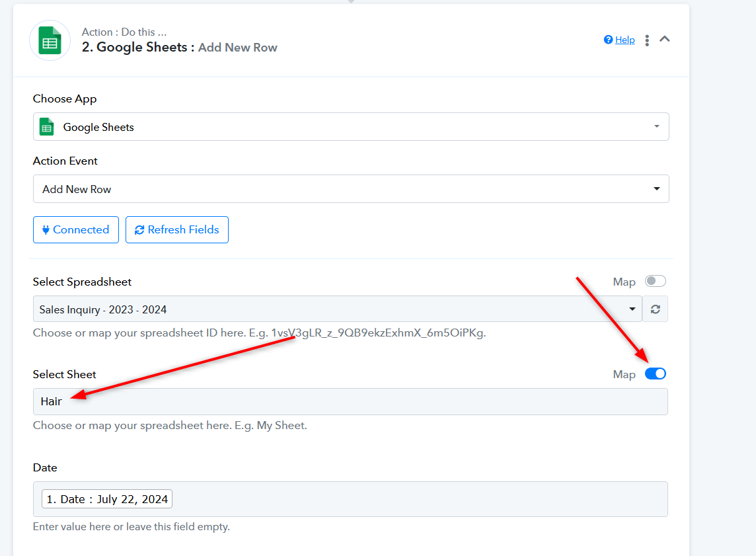Open the Help link
Screen dimensions: 756x556
click(625, 40)
